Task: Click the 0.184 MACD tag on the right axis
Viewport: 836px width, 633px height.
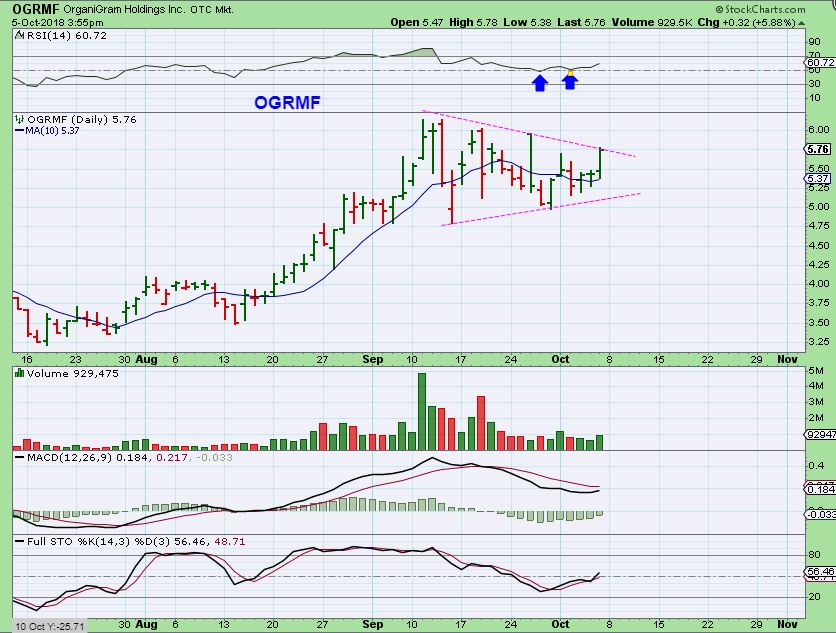Action: [x=821, y=490]
